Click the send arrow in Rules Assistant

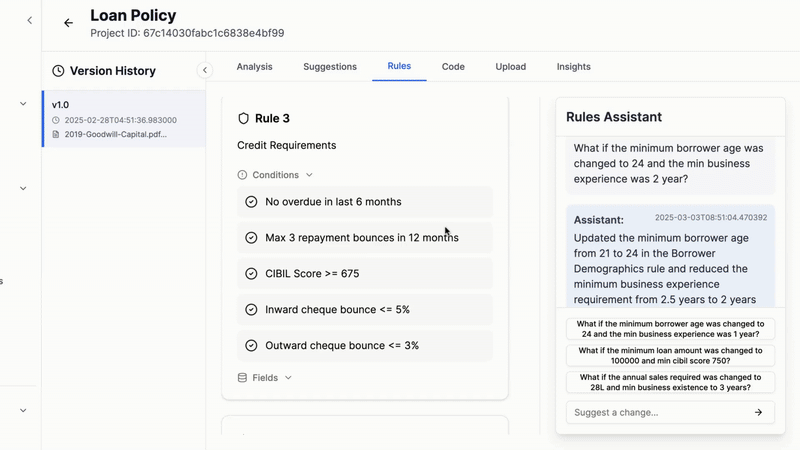[758, 412]
